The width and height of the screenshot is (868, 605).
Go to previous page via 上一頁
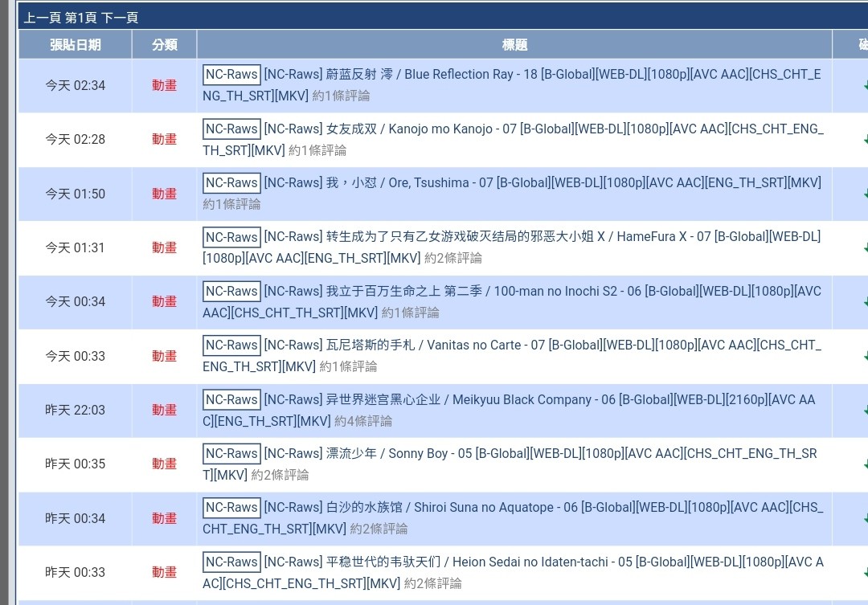[42, 18]
